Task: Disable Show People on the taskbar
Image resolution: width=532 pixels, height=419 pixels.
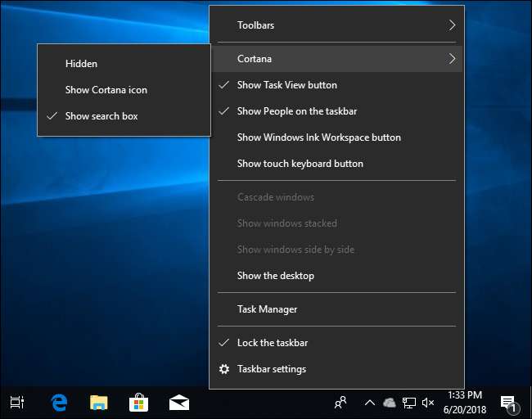Action: pyautogui.click(x=296, y=111)
